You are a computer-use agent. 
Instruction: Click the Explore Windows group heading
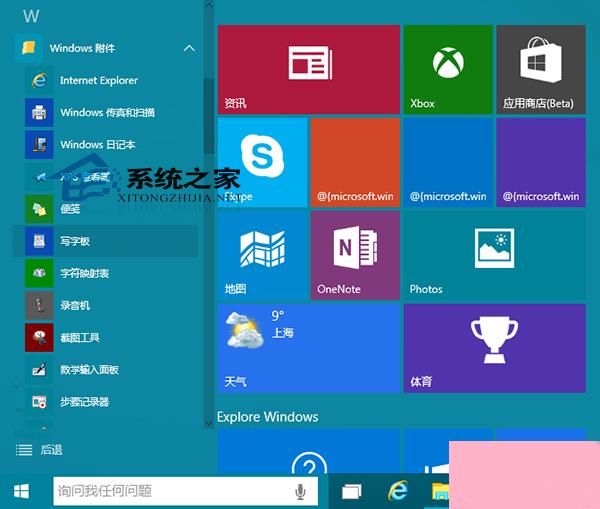tap(267, 417)
